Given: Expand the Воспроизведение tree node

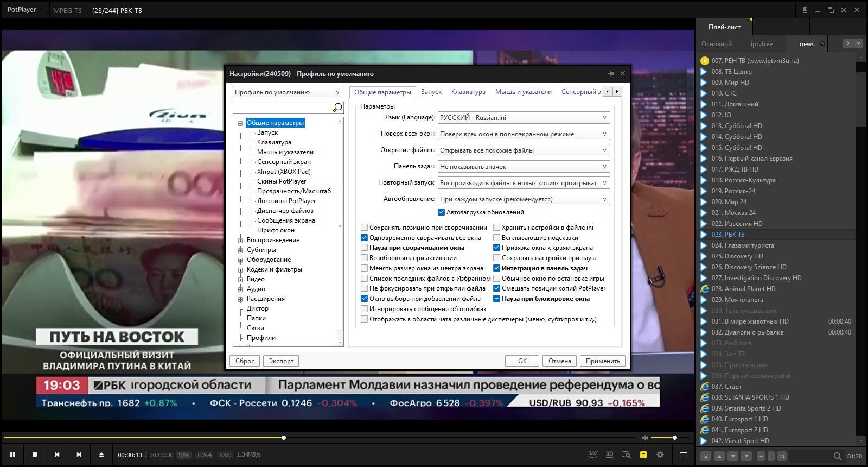Looking at the screenshot, I should coord(241,241).
